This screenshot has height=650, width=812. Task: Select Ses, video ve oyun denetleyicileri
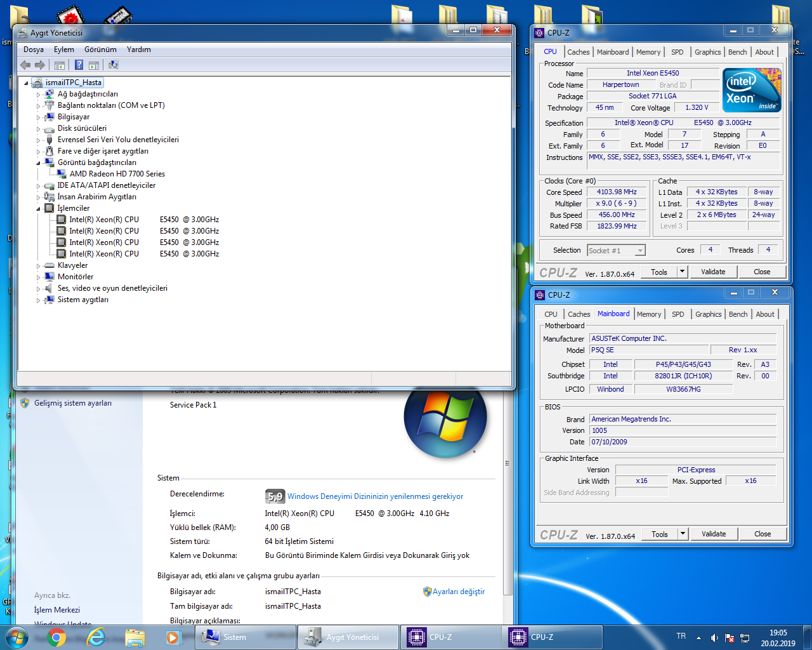[x=112, y=288]
